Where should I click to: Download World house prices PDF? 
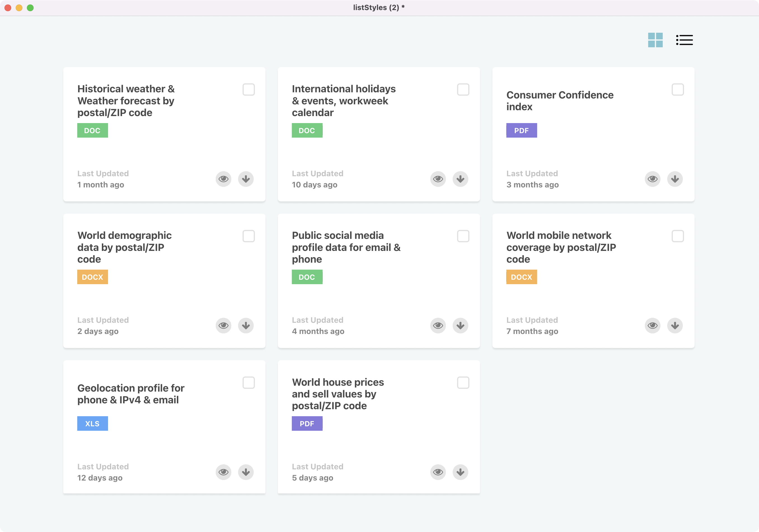pyautogui.click(x=460, y=472)
